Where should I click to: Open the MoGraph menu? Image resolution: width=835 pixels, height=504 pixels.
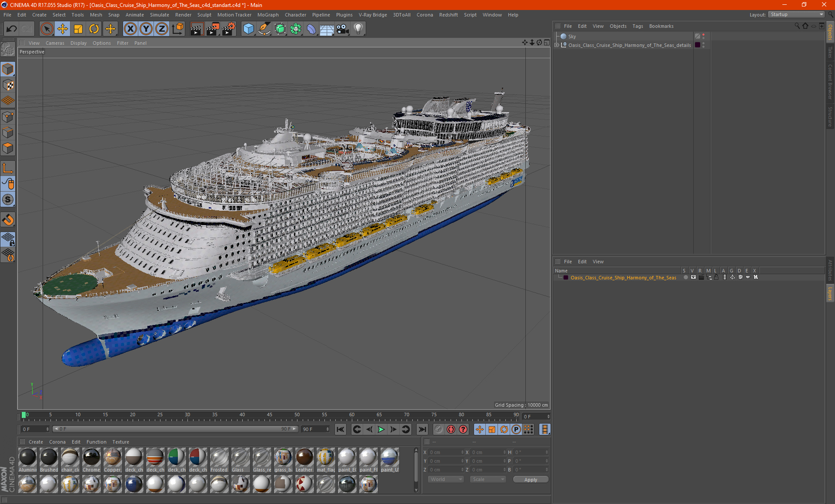click(x=268, y=15)
